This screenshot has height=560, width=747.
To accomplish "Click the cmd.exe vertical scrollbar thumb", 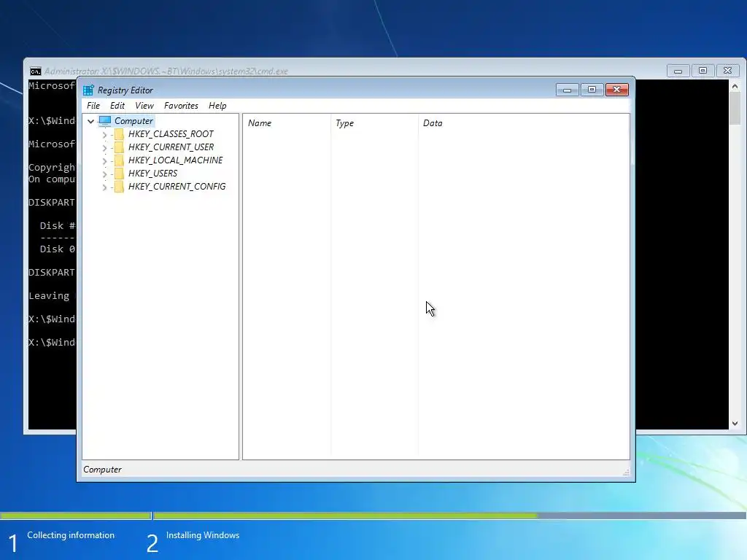I will tap(735, 108).
